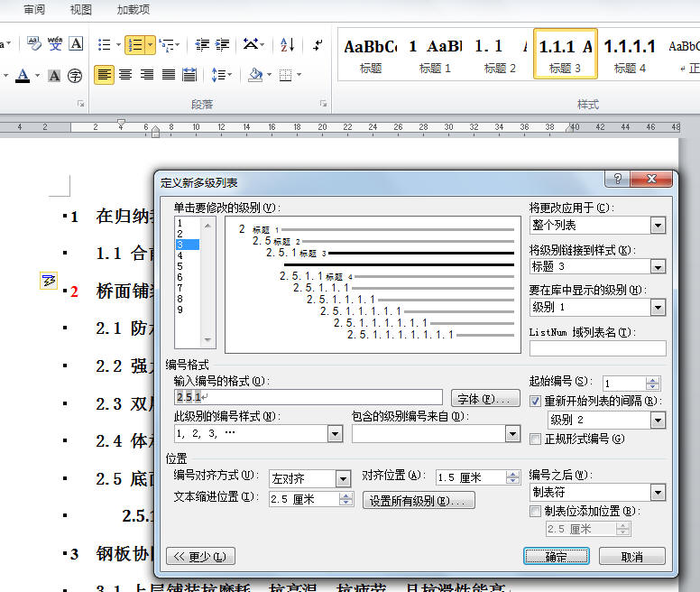Increase aligned at position spinner
The width and height of the screenshot is (700, 592).
click(513, 475)
